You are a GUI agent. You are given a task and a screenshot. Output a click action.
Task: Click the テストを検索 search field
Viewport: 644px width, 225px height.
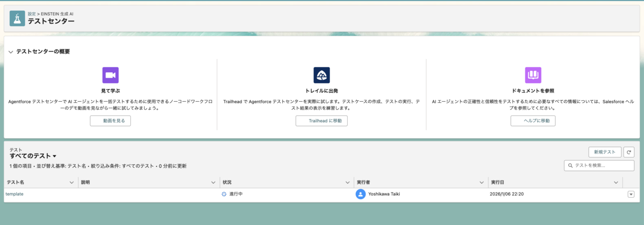[x=599, y=166]
